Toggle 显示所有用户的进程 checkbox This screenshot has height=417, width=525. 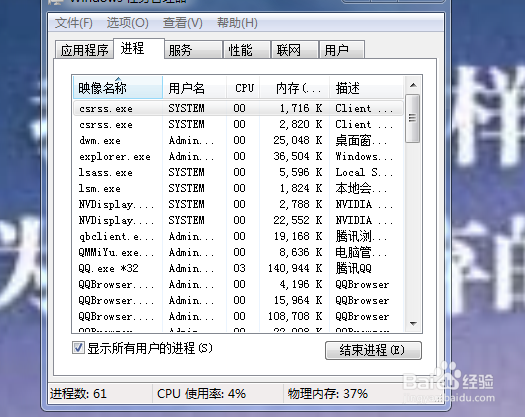[x=78, y=348]
